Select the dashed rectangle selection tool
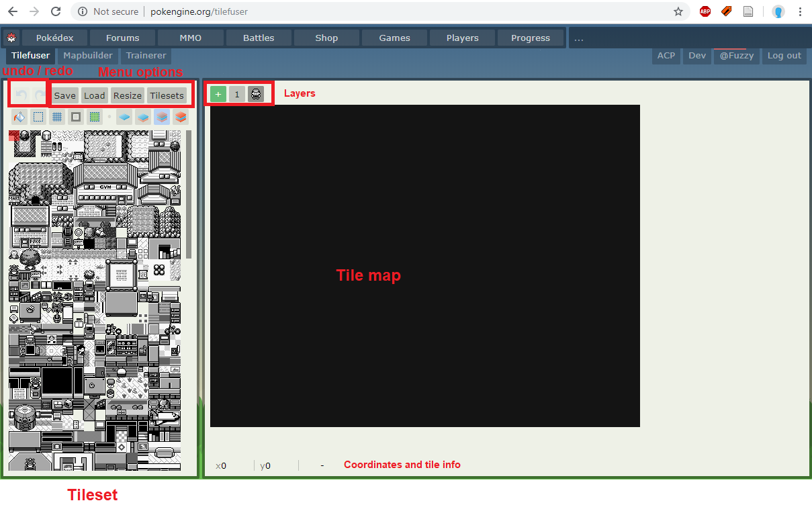 pos(38,117)
